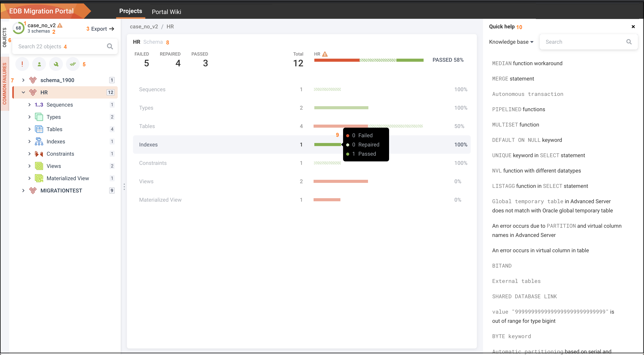Click the Views icon in the tree
644x355 pixels.
(39, 166)
